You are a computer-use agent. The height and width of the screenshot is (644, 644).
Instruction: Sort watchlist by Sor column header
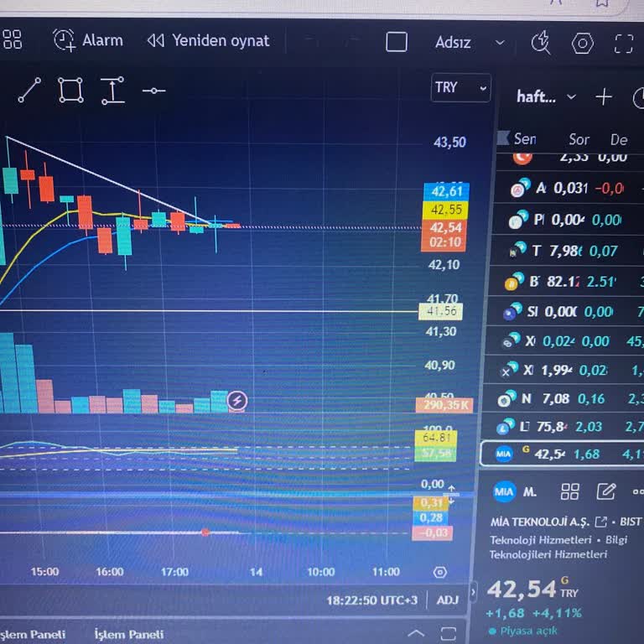pos(579,140)
